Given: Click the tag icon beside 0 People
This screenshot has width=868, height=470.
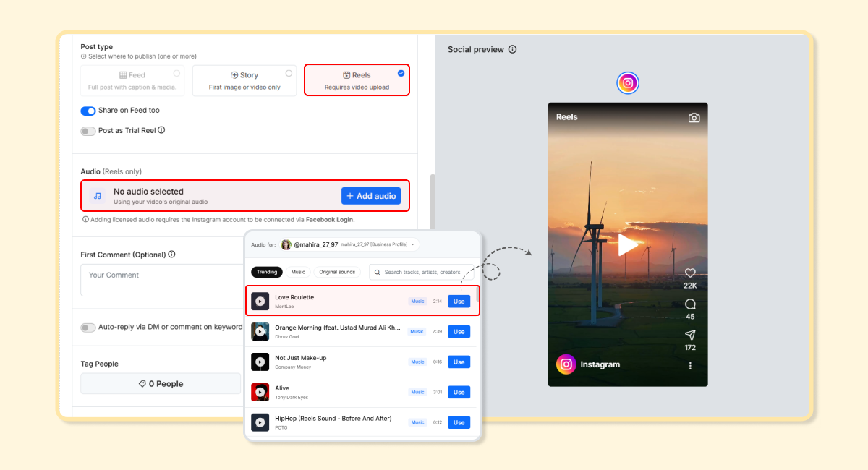Looking at the screenshot, I should coord(142,384).
